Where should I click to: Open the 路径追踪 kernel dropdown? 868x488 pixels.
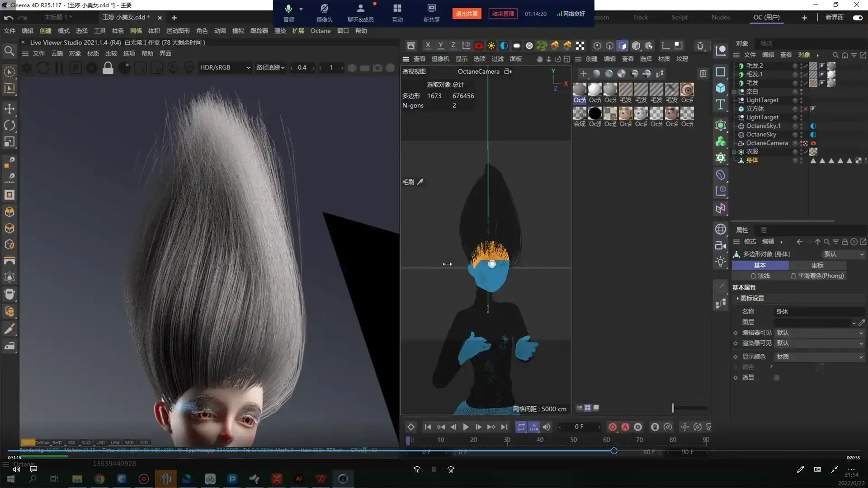coord(270,68)
